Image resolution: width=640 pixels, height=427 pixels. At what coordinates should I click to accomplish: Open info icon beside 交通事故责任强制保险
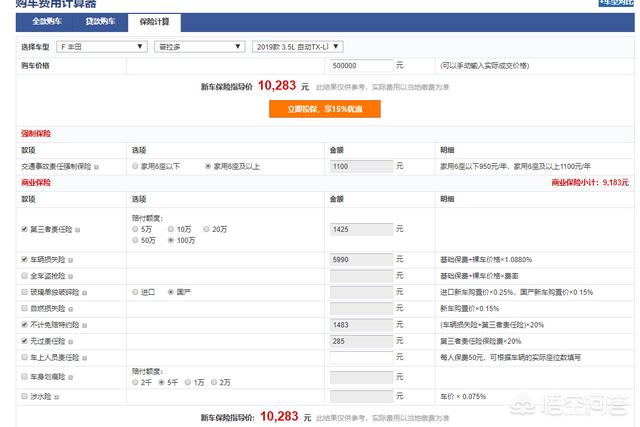(x=96, y=167)
